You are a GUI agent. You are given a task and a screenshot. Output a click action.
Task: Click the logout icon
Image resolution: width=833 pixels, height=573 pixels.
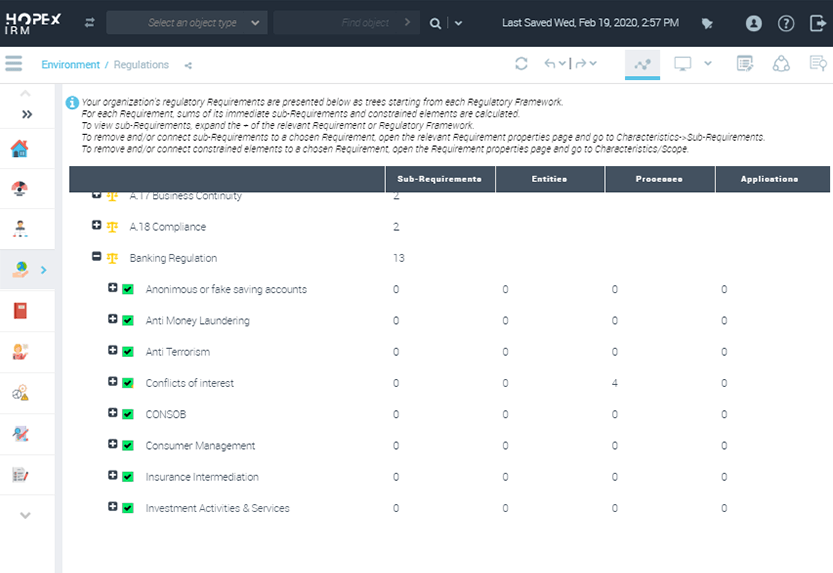click(x=818, y=23)
